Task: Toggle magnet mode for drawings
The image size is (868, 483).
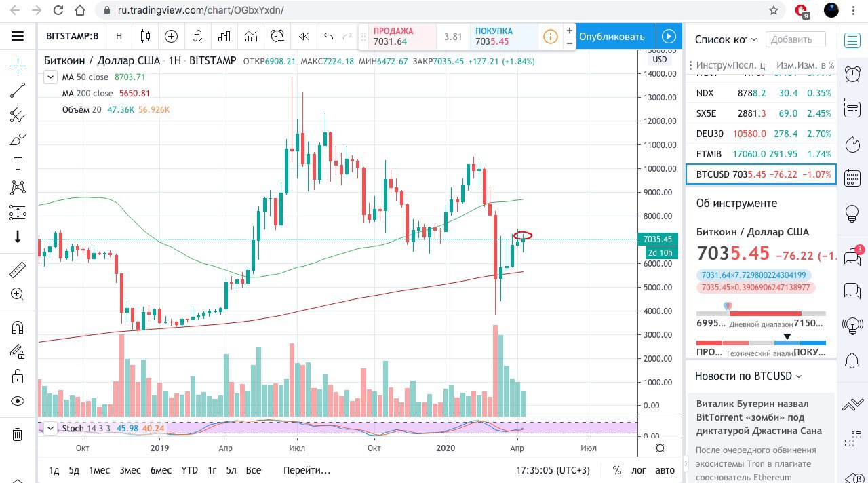Action: click(x=18, y=328)
